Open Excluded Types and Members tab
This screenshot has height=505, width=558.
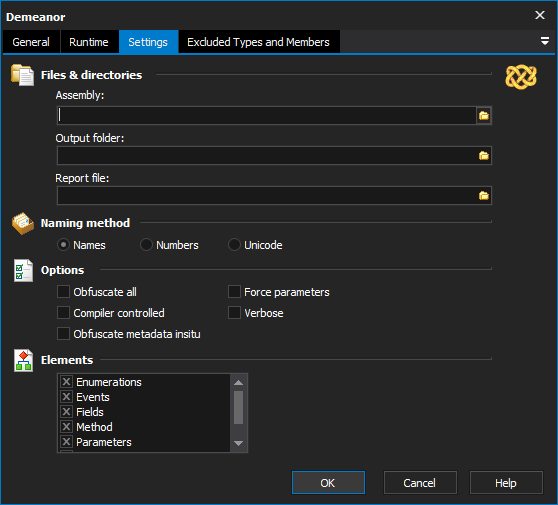click(258, 42)
